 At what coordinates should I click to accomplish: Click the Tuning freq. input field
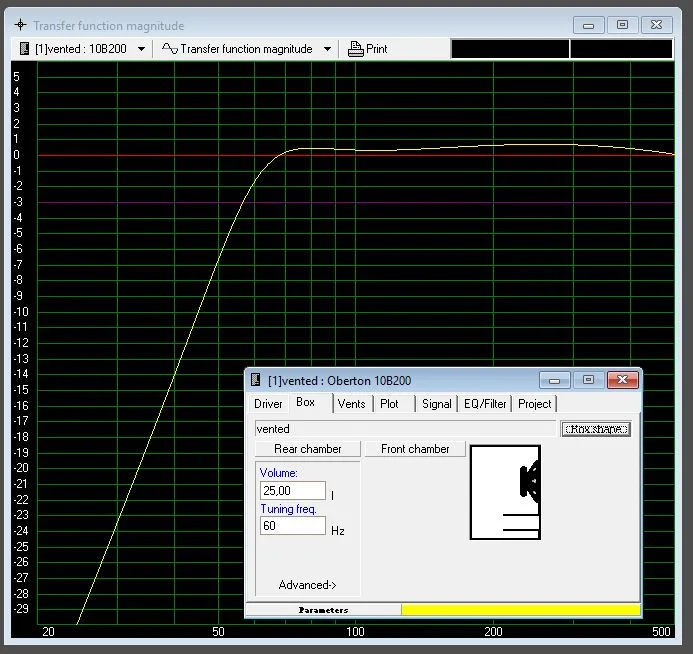[x=293, y=526]
